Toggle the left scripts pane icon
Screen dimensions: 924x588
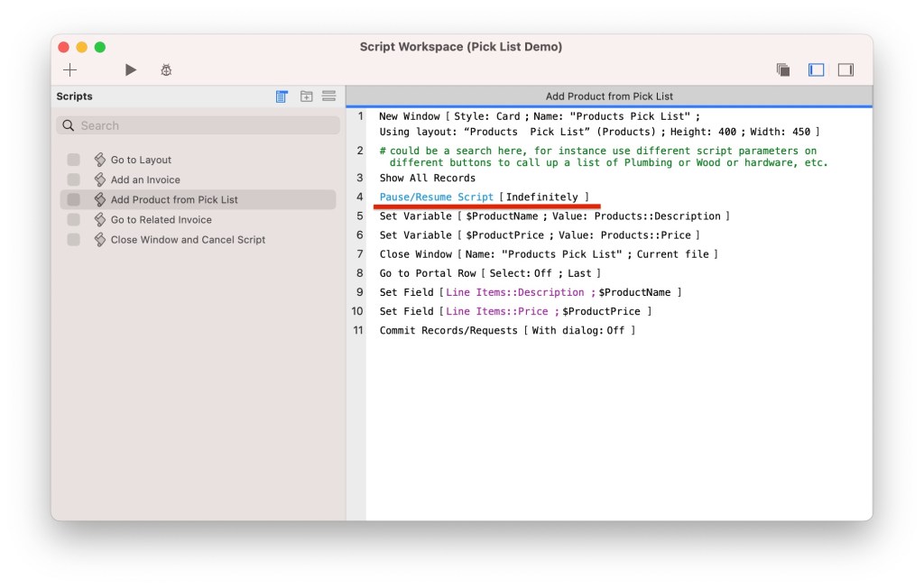tap(817, 70)
